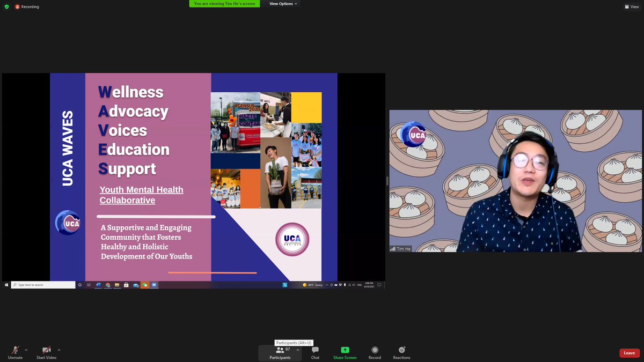644x362 pixels.
Task: Open the View Options dropdown
Action: (283, 4)
